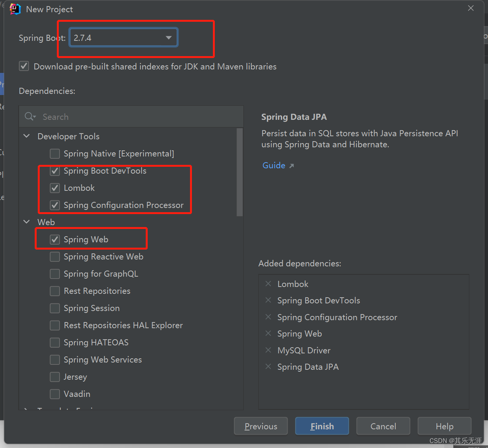Image resolution: width=488 pixels, height=448 pixels.
Task: Open the Spring Data JPA Guide link
Action: click(x=274, y=165)
